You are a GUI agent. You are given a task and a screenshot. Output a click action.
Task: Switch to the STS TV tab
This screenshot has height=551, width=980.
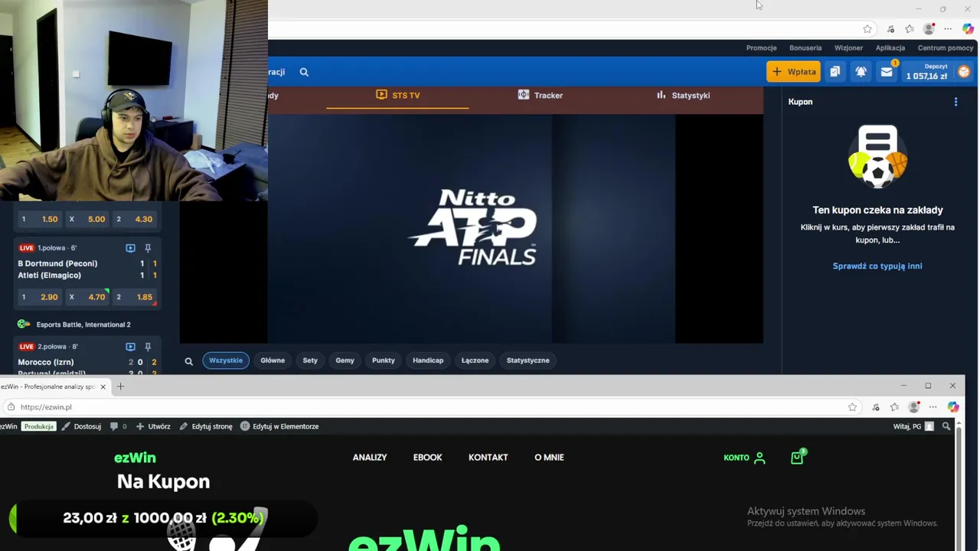click(398, 96)
